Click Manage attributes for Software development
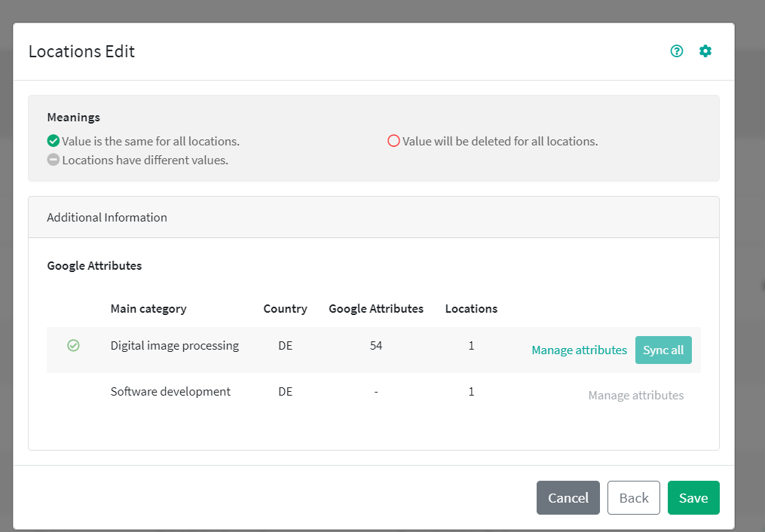The width and height of the screenshot is (765, 532). [635, 395]
